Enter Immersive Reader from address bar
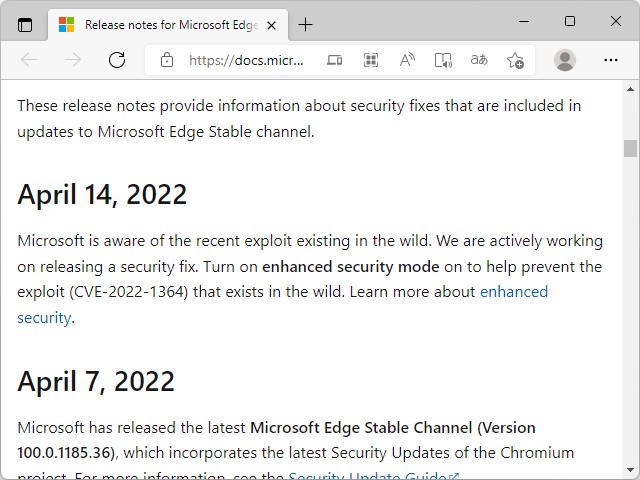This screenshot has width=640, height=480. pyautogui.click(x=443, y=60)
